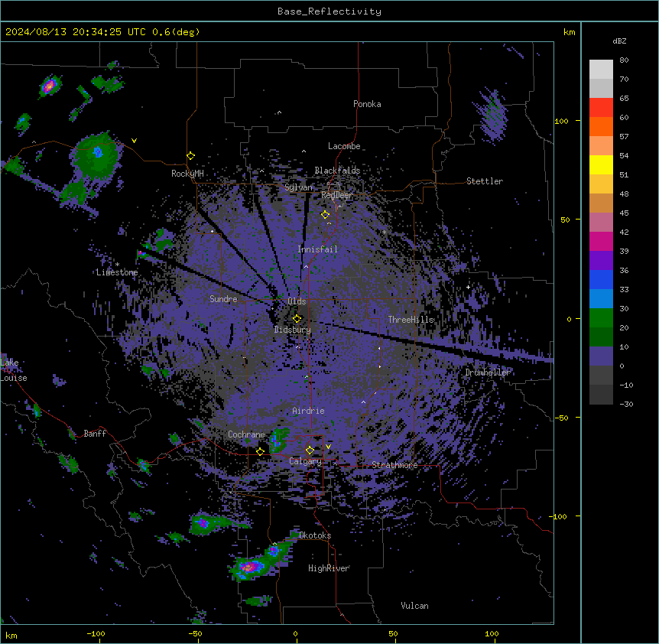
Task: Click the yellow 54 dBZ legend swatch
Action: [x=601, y=164]
